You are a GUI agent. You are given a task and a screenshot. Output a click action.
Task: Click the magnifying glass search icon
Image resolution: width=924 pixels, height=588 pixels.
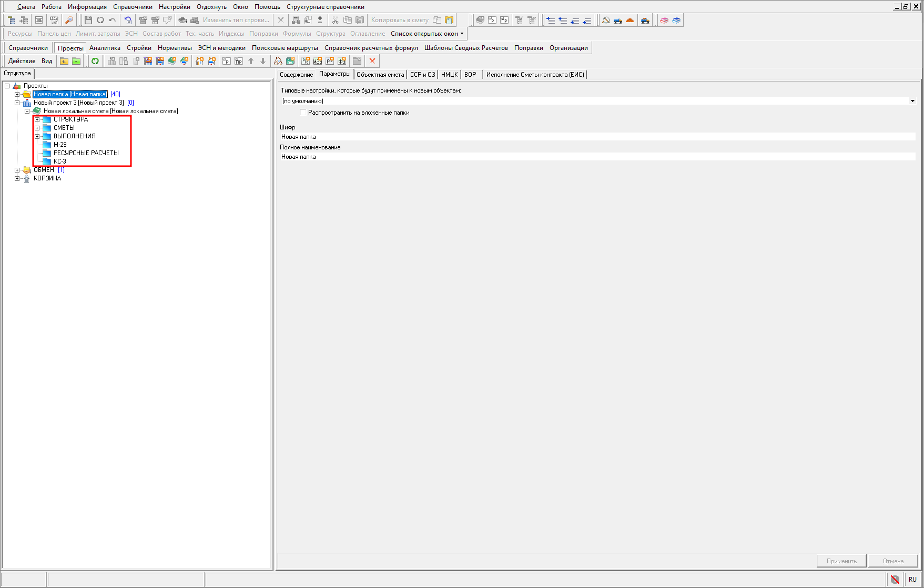69,20
